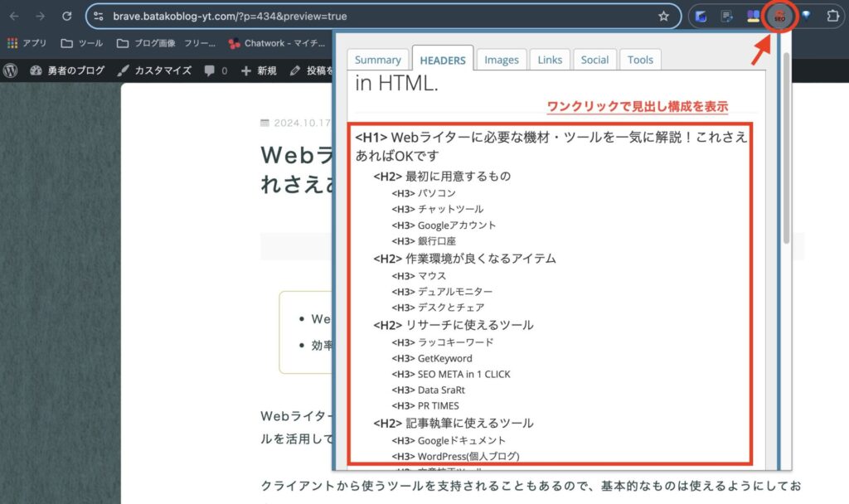Open the note-with-pencil extension in the toolbar
Viewport: 849px width, 504px height.
[x=727, y=17]
